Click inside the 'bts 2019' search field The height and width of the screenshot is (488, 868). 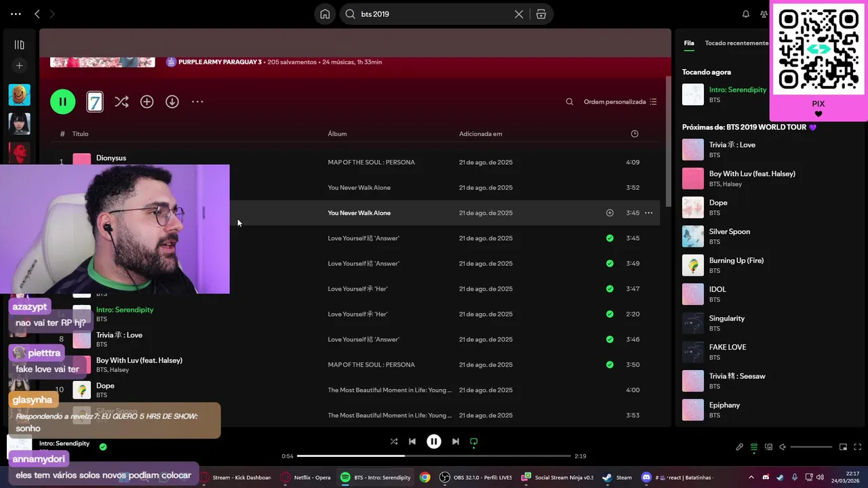coord(434,14)
